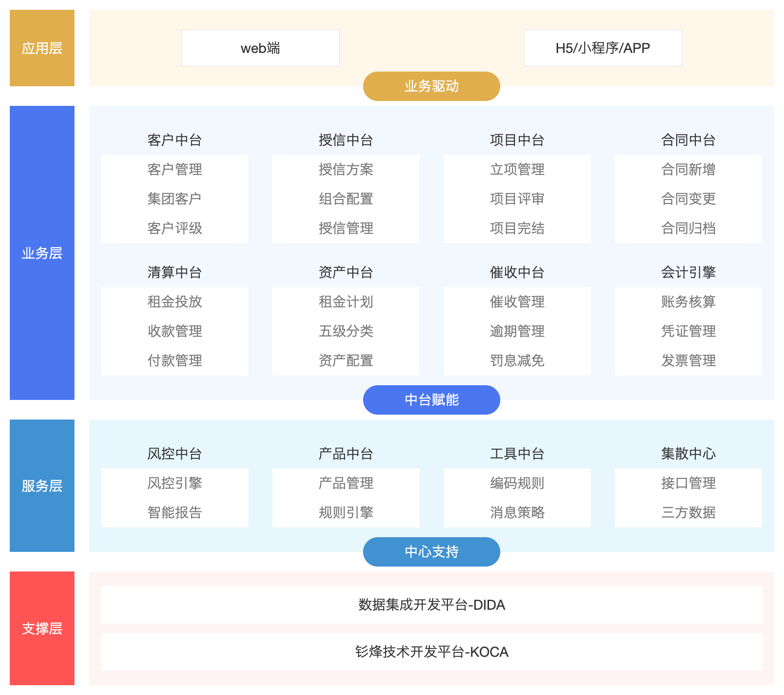Click 罚息减免 under 催收中台
This screenshot has width=784, height=695.
[517, 361]
